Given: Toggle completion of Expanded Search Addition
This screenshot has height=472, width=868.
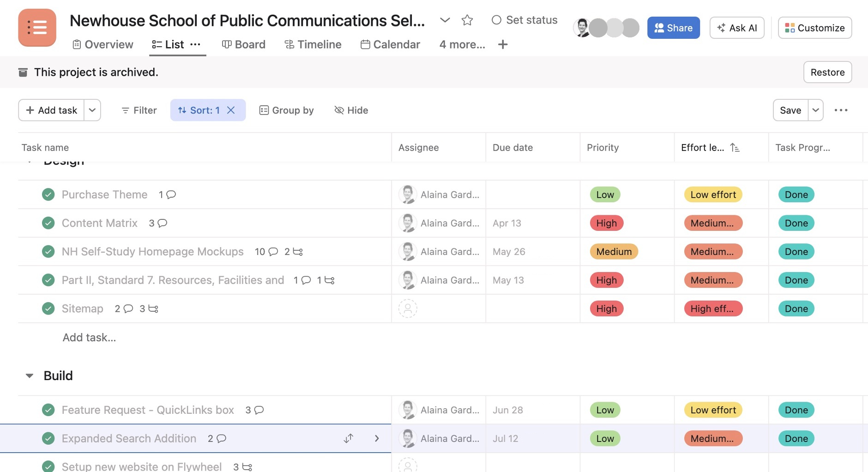Looking at the screenshot, I should click(x=48, y=438).
